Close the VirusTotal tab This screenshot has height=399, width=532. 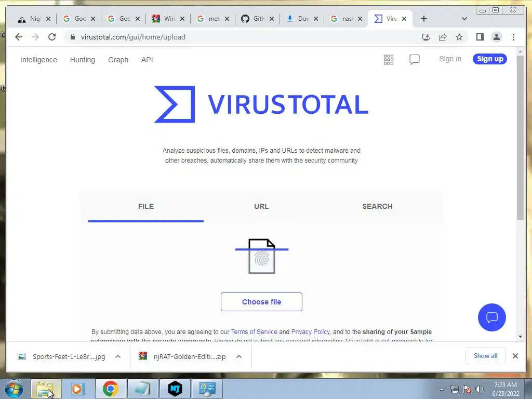(404, 19)
